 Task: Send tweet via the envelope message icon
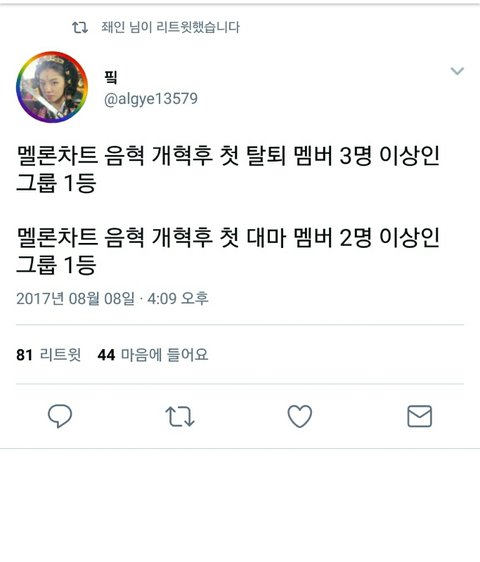pos(419,416)
